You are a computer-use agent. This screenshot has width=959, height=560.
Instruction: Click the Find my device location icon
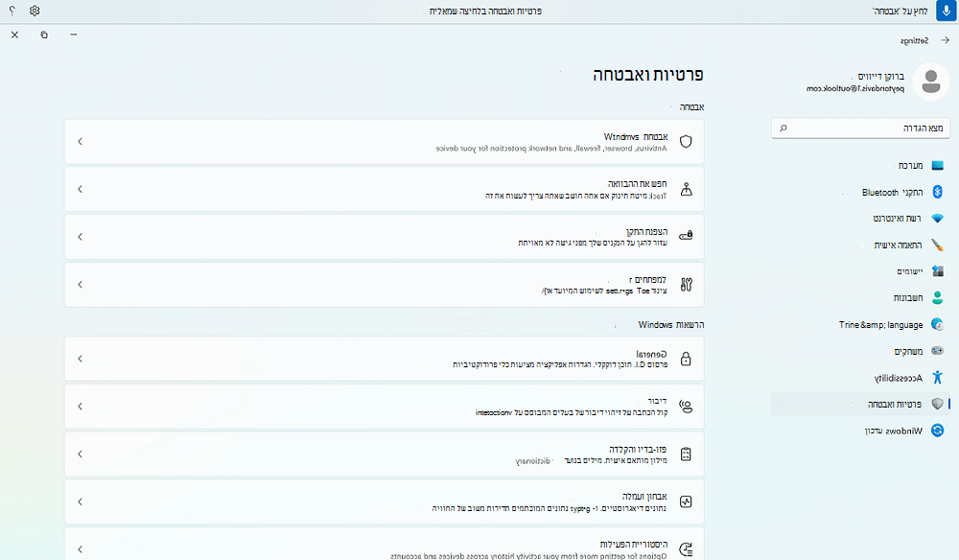(687, 190)
